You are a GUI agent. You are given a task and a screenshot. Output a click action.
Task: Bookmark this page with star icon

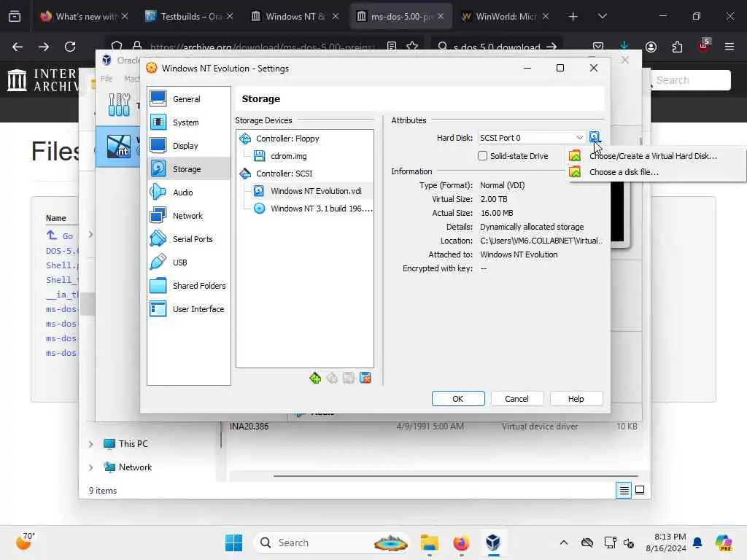click(x=413, y=47)
